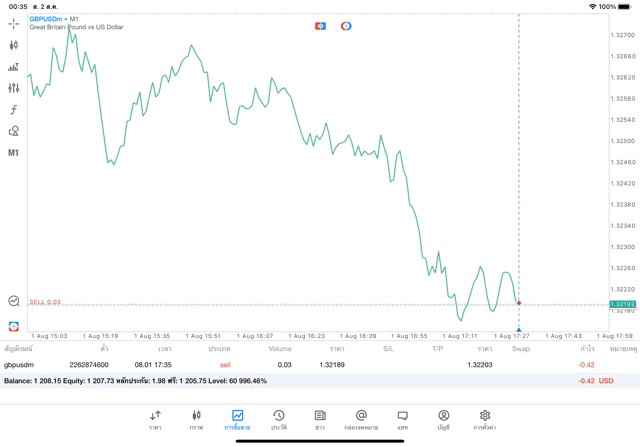Tap the SELL 0.03 order line on chart

point(45,302)
